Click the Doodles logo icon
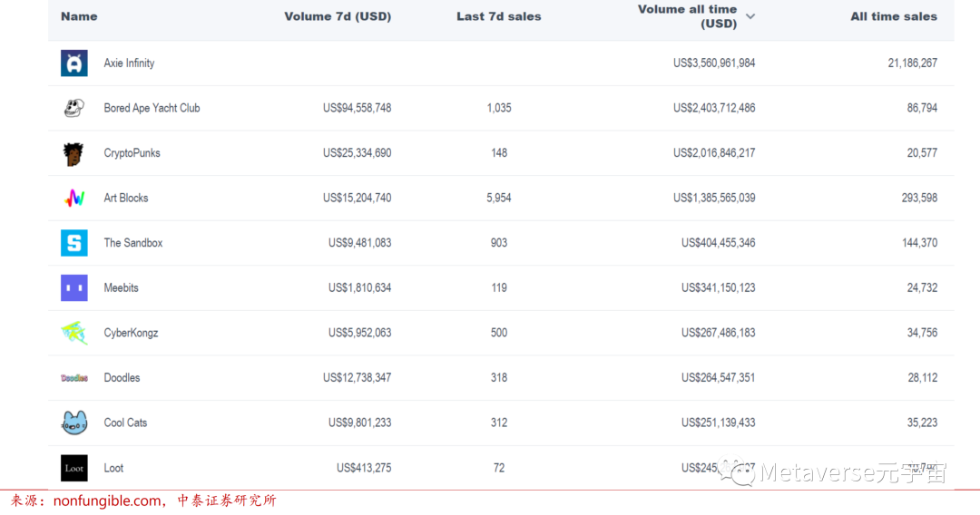980x515 pixels. 73,378
